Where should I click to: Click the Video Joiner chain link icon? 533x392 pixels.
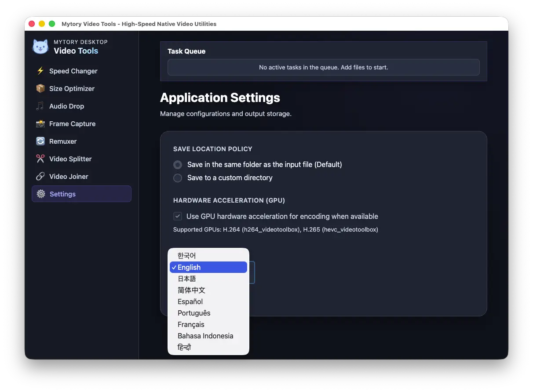click(x=40, y=177)
